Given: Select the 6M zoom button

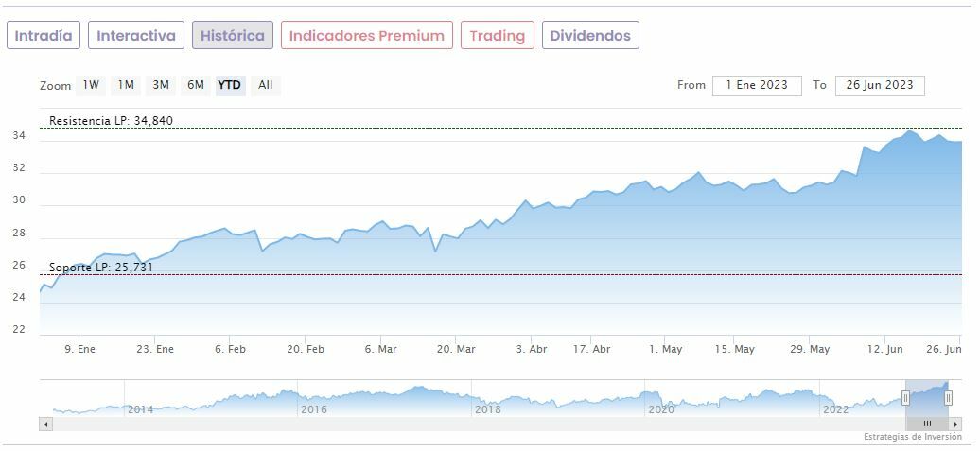Looking at the screenshot, I should pos(196,85).
